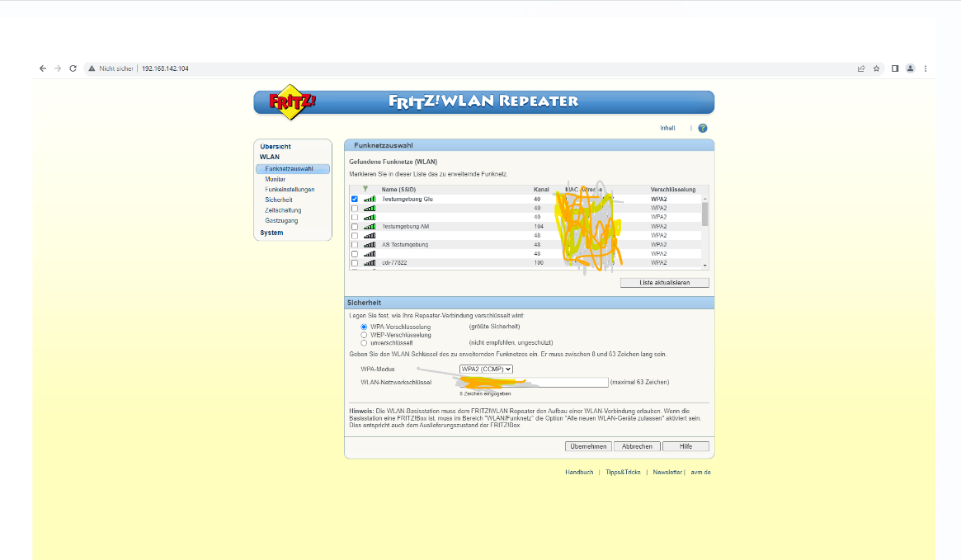The height and width of the screenshot is (560, 961).
Task: Open Übersicht in the sidebar
Action: click(276, 147)
